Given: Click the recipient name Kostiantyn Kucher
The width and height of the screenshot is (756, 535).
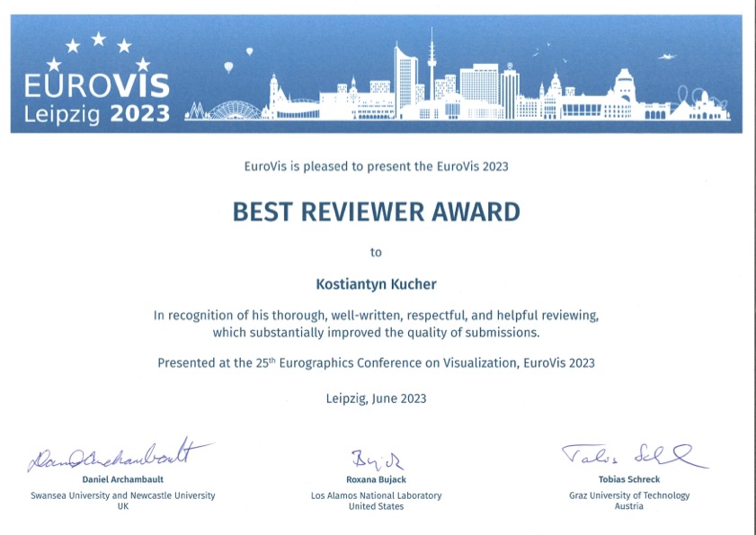Looking at the screenshot, I should point(376,284).
